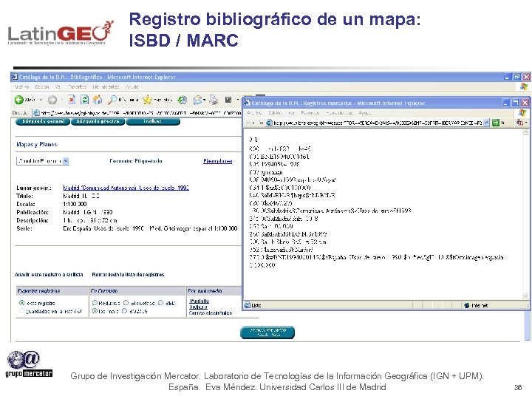
Task: Select the etiquetado format radio button
Action: click(x=126, y=303)
